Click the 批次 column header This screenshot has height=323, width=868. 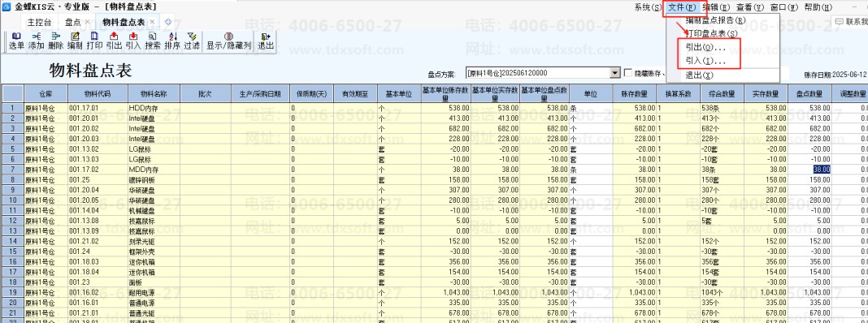pyautogui.click(x=206, y=94)
